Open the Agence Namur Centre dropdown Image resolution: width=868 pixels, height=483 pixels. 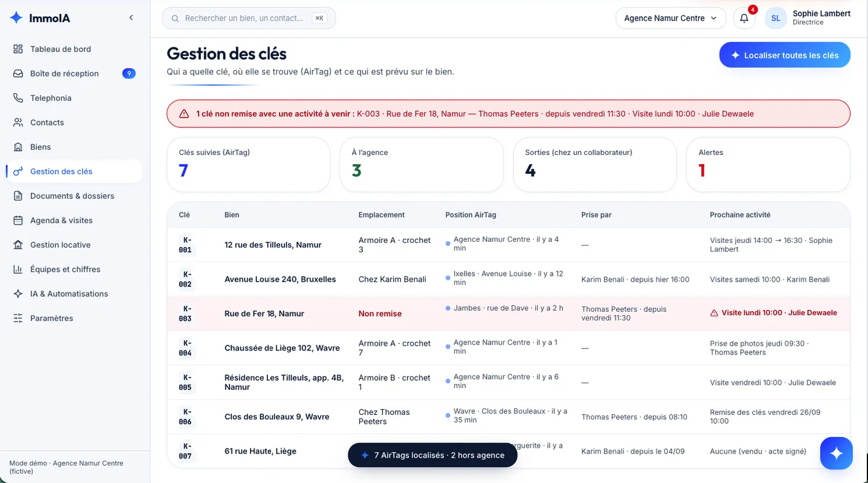pyautogui.click(x=671, y=19)
